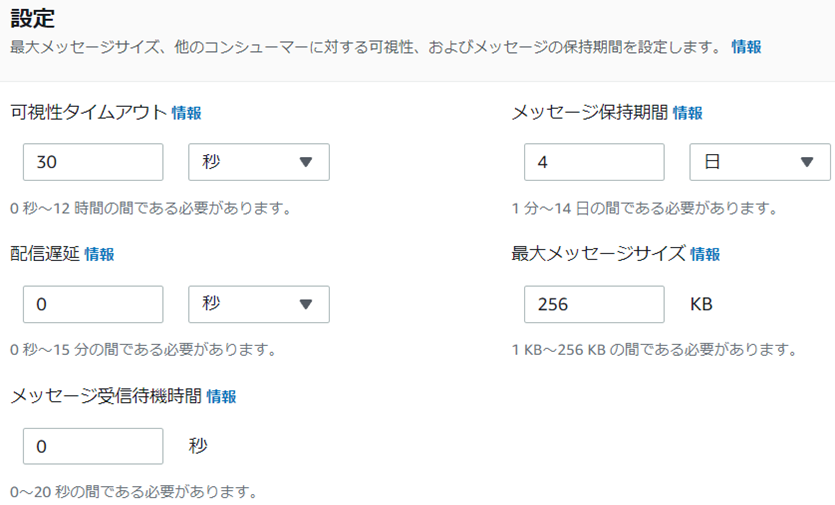Click the KB unit label

pyautogui.click(x=701, y=304)
